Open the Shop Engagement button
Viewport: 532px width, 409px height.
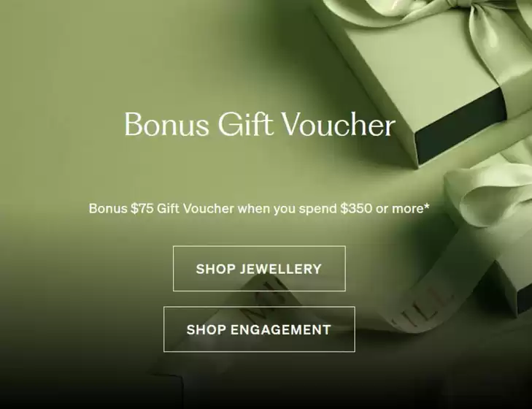click(259, 329)
